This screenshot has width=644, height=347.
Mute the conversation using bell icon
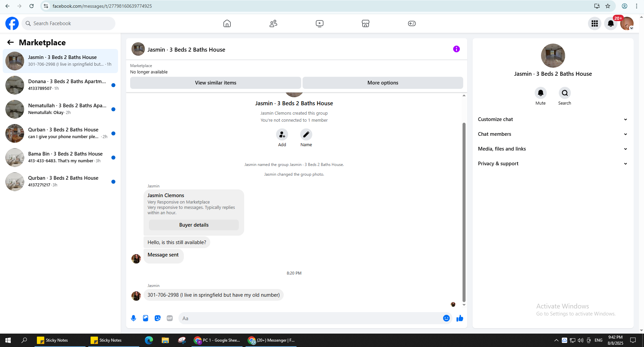click(x=540, y=93)
